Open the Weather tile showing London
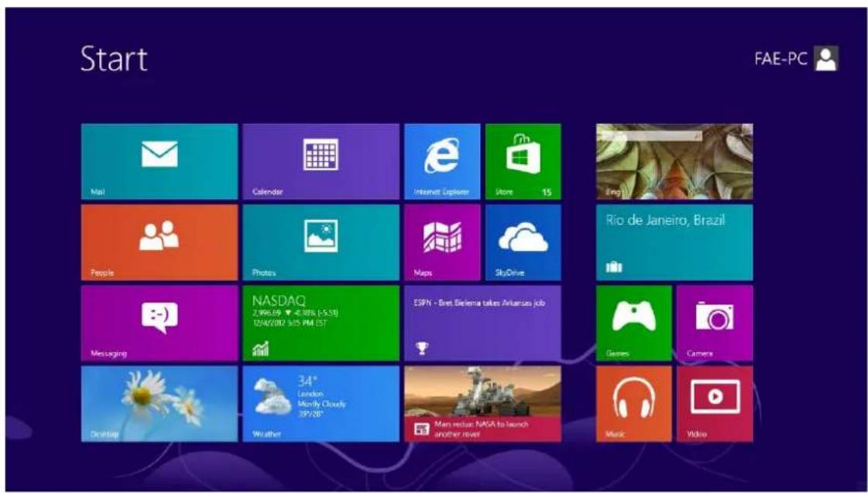Screen dimensions: 868x493 point(321,404)
